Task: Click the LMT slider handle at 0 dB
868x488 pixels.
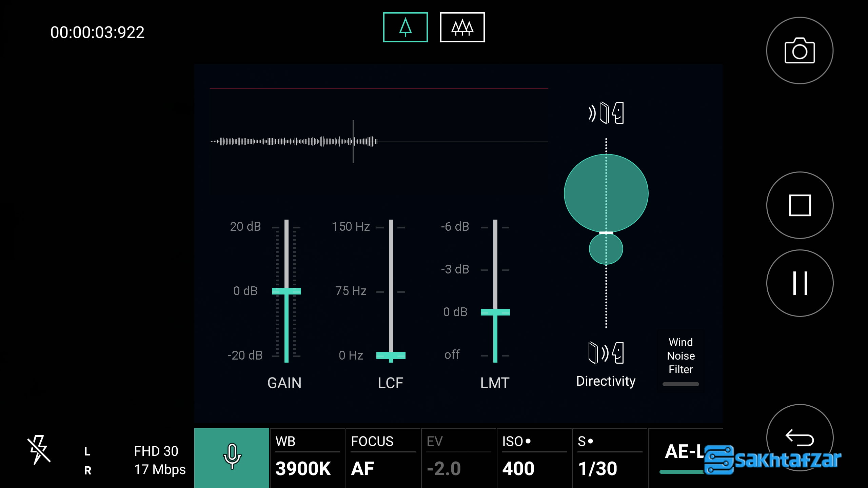Action: [495, 312]
